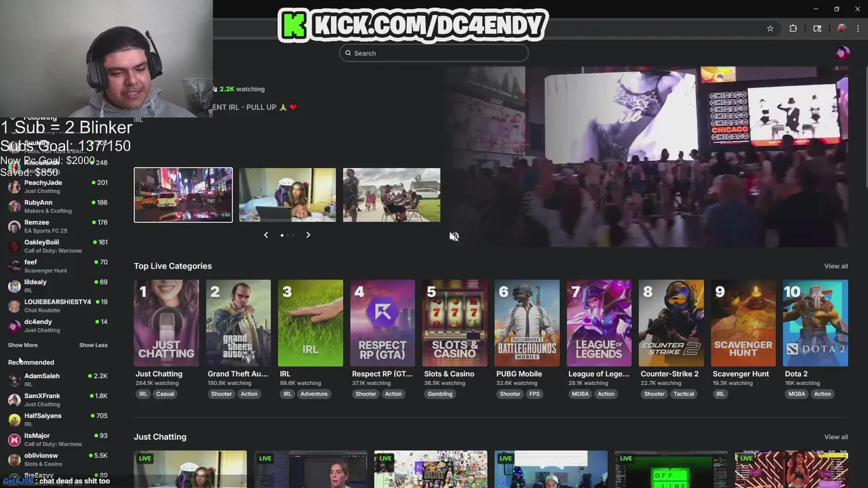Select the outdoor backyard stream thumbnail

(392, 195)
